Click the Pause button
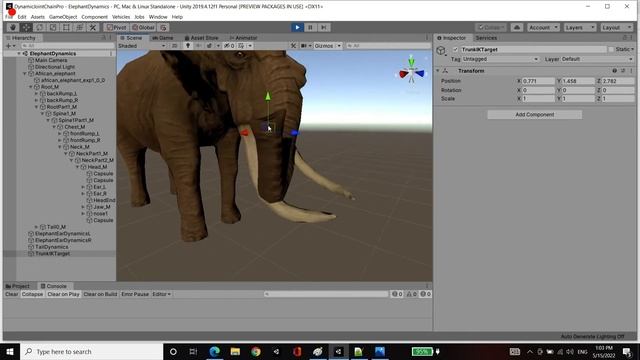Image resolution: width=640 pixels, height=360 pixels. click(310, 27)
